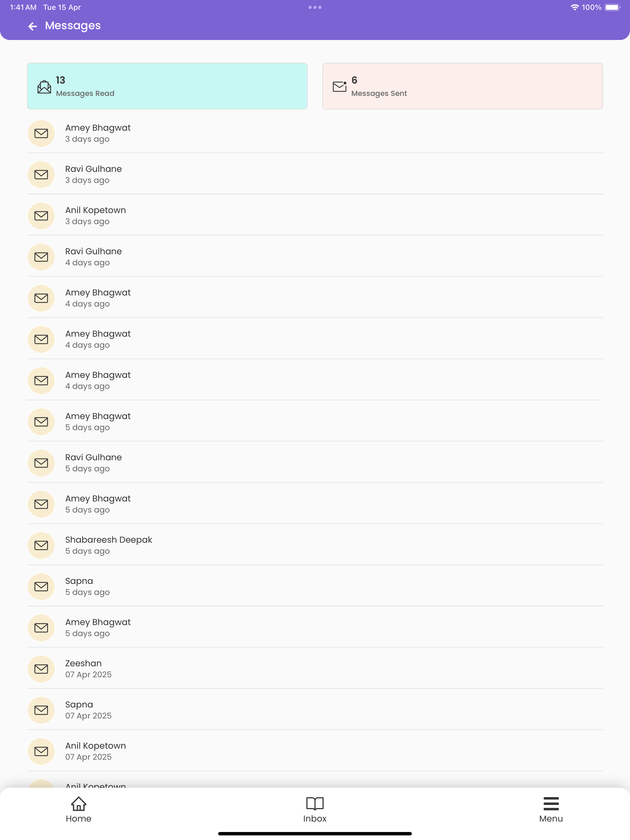The image size is (630, 840).
Task: Open Anil Kopetown message from 3 days ago
Action: coord(315,215)
